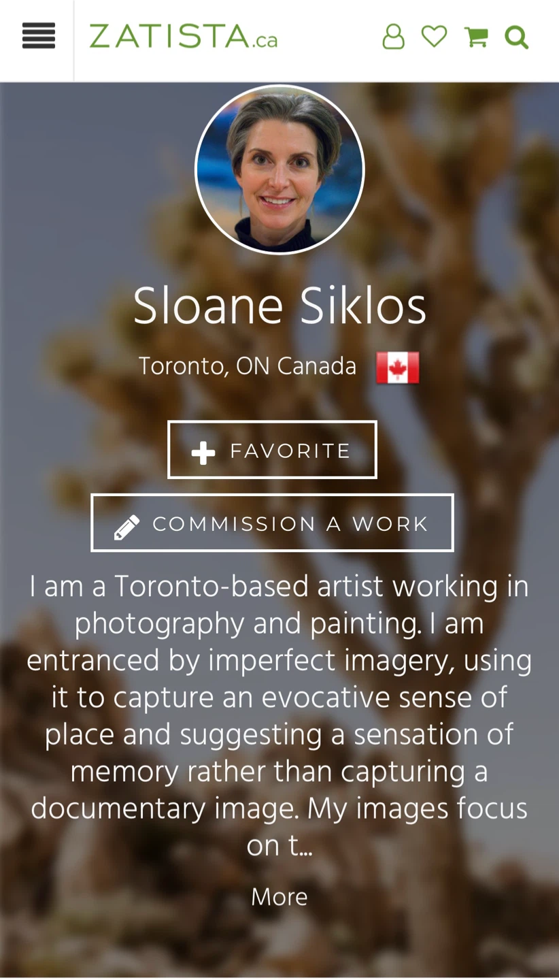Click the truncated 'on t...' bio ending
The width and height of the screenshot is (559, 980).
coord(279,847)
